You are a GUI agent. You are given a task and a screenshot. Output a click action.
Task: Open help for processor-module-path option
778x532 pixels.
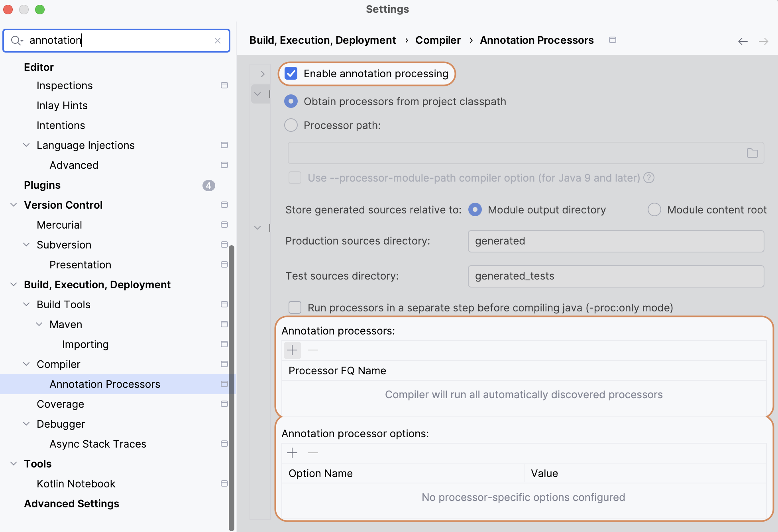649,178
